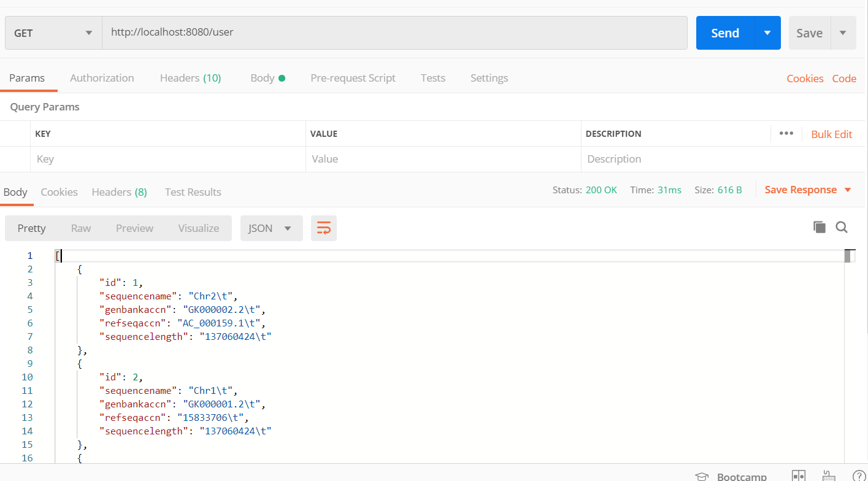Screen dimensions: 868x481
Task: Click the response time 31ms
Action: 669,190
